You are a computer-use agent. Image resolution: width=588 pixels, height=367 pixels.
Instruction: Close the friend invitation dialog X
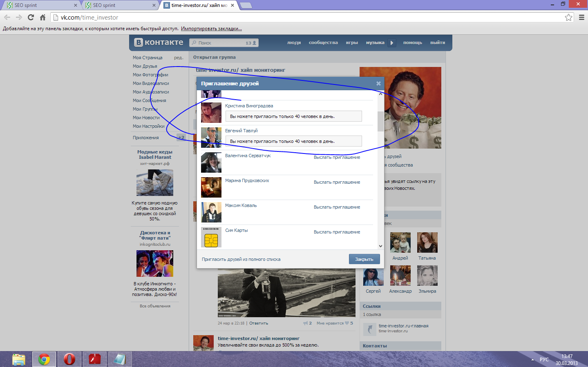tap(378, 83)
